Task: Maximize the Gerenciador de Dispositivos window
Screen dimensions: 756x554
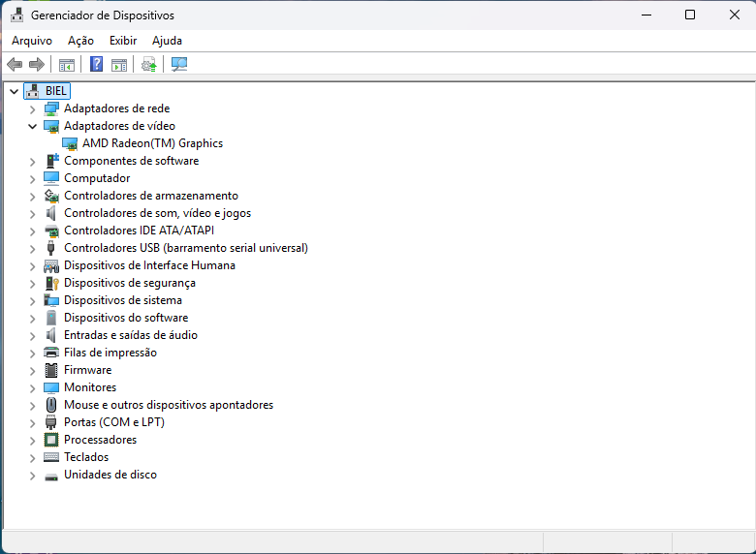Action: [690, 15]
